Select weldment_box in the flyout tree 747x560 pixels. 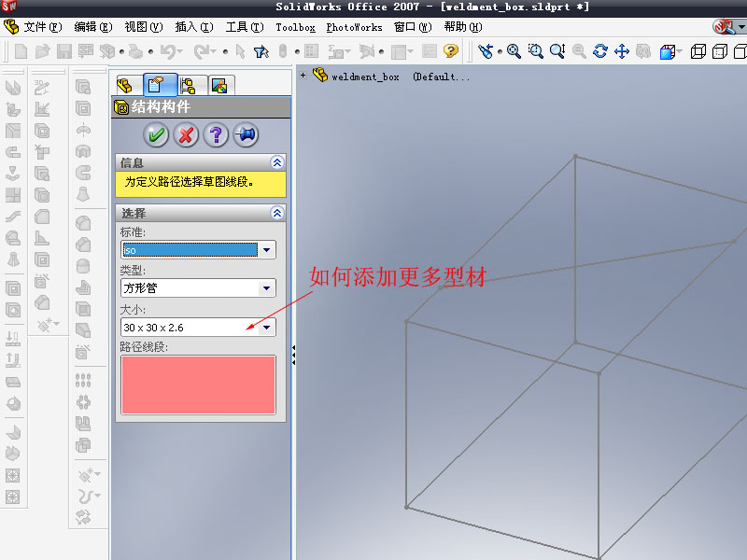[365, 77]
